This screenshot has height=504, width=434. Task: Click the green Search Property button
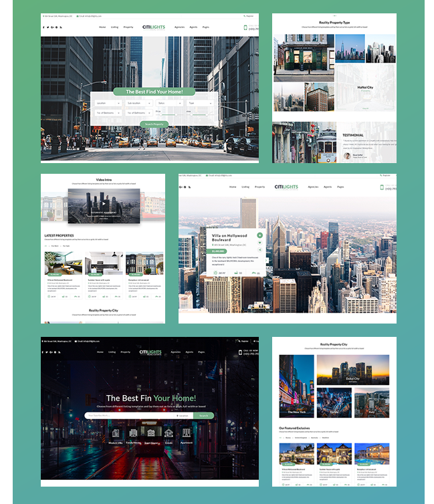click(x=154, y=124)
